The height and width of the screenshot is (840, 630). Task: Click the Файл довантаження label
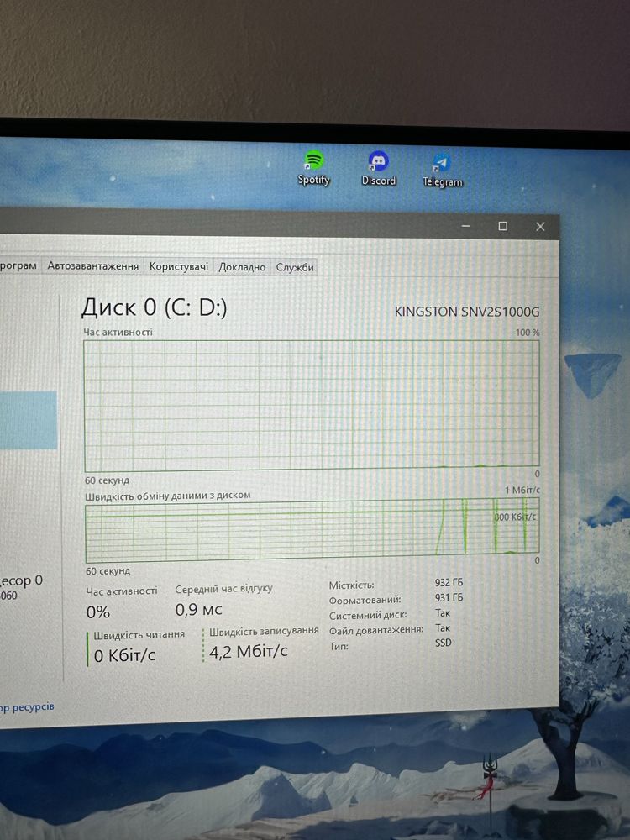pyautogui.click(x=376, y=630)
